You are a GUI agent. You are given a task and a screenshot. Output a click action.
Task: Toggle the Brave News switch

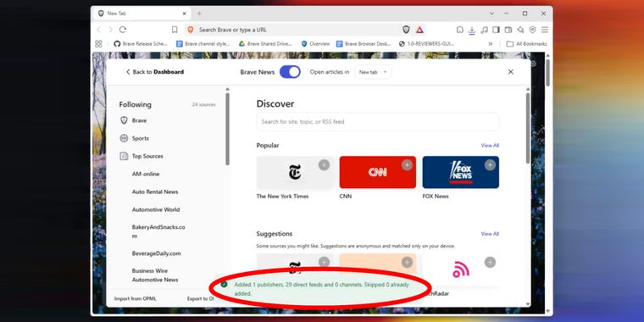click(290, 72)
